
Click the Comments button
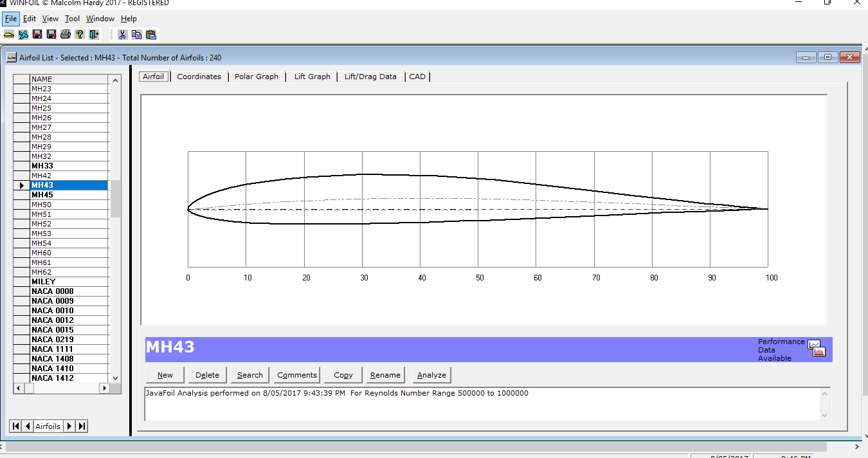297,375
